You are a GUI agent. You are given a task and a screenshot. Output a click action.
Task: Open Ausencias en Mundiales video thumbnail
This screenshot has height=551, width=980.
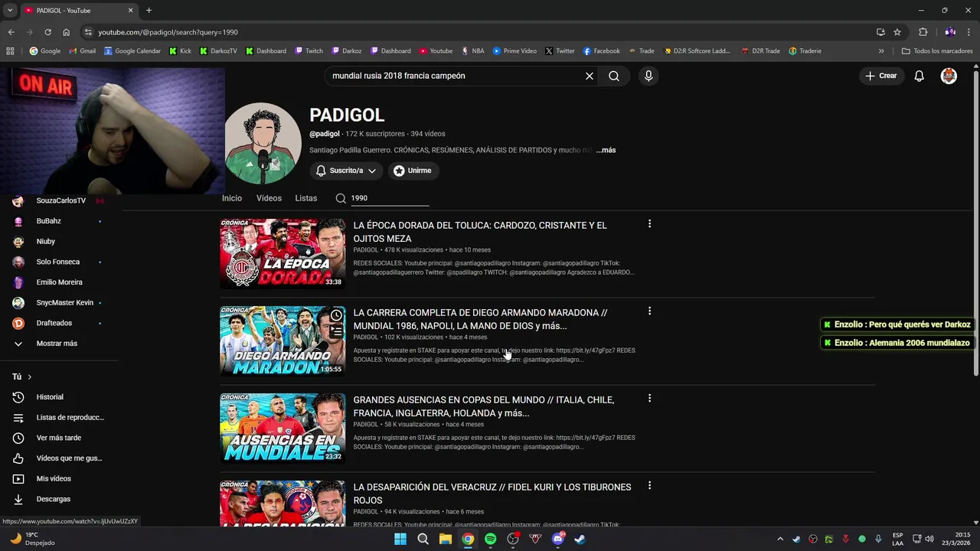(283, 429)
